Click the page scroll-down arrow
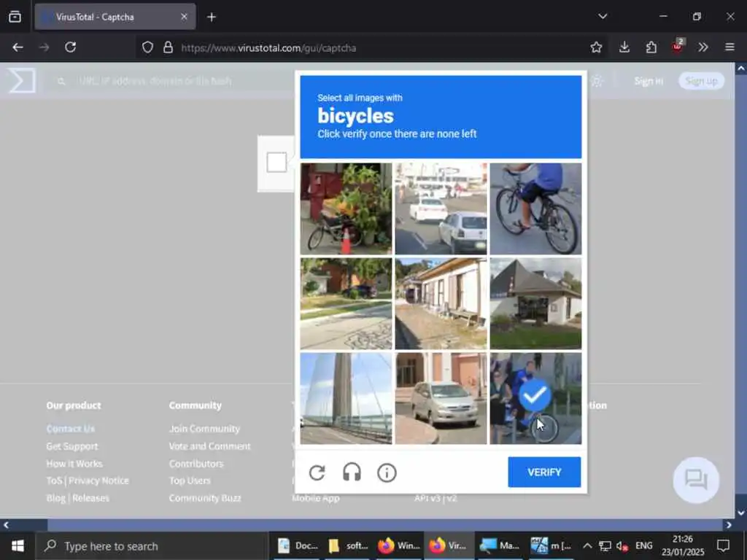747x560 pixels. 741,513
